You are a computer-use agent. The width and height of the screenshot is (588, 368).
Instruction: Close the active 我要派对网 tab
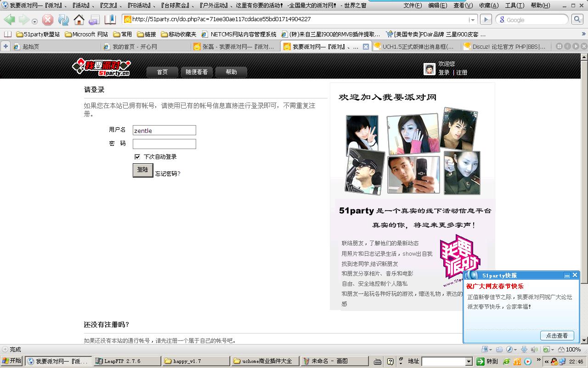366,46
